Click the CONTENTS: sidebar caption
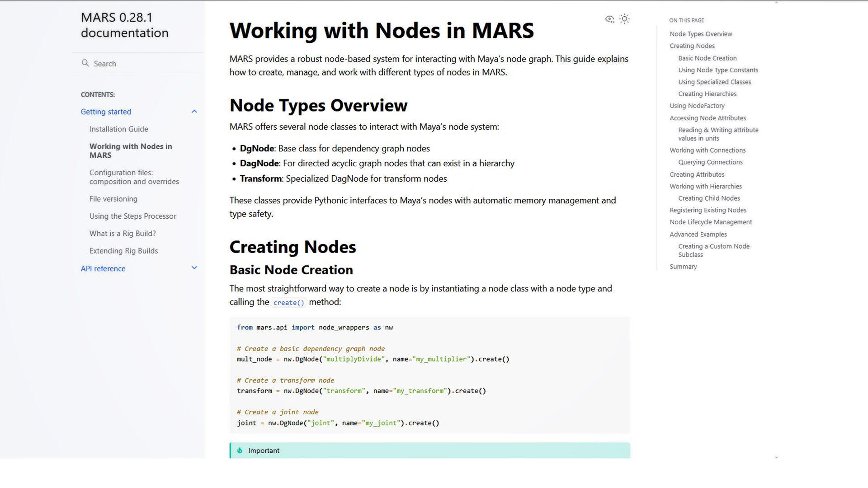 (x=98, y=94)
